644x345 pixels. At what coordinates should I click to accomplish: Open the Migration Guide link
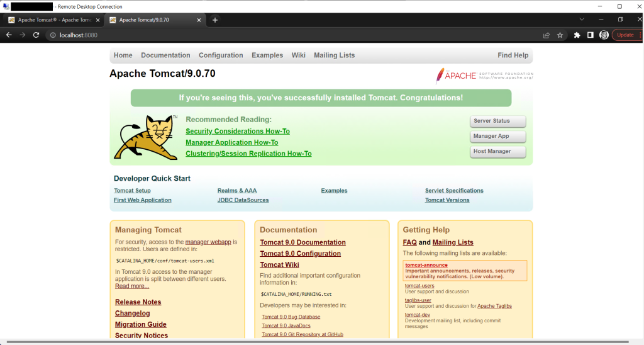click(x=140, y=324)
